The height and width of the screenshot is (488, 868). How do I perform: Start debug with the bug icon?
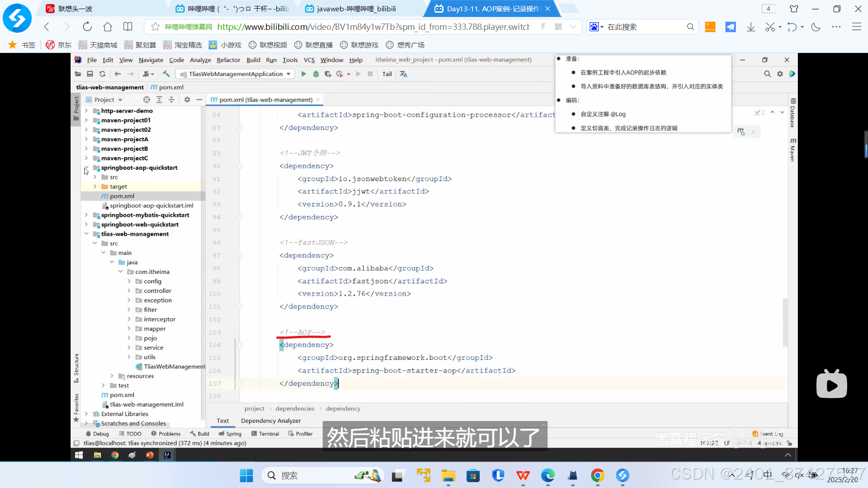point(316,74)
